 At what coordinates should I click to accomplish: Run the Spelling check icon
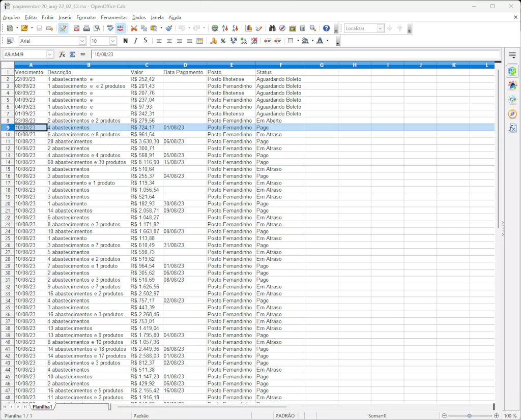pyautogui.click(x=110, y=28)
